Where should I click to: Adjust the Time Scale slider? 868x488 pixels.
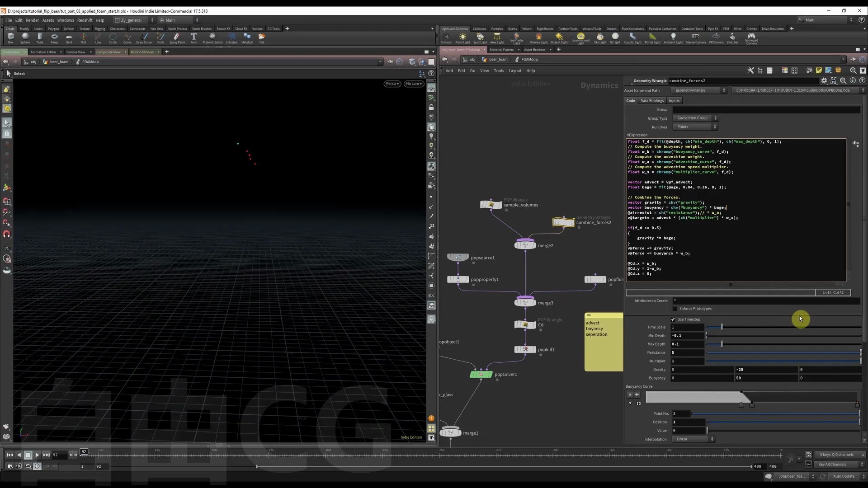click(x=722, y=327)
